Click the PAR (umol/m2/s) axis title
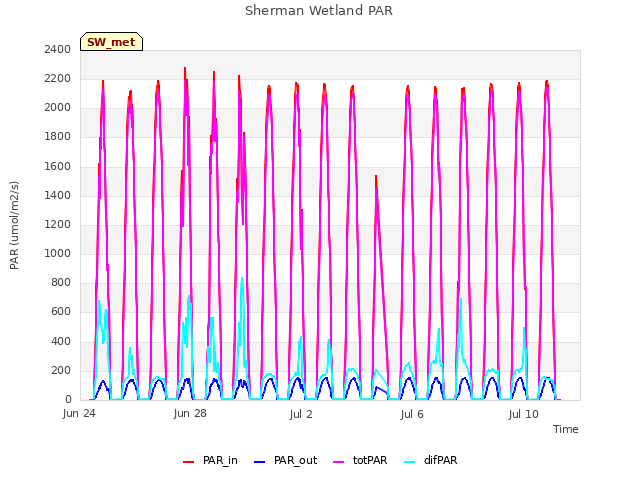Screen dimensions: 640x480 [14, 225]
